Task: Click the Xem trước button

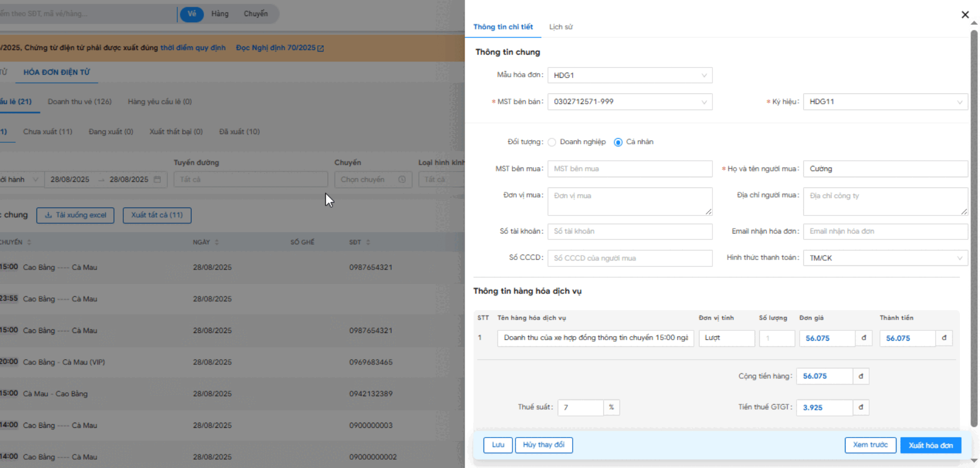Action: pos(870,445)
